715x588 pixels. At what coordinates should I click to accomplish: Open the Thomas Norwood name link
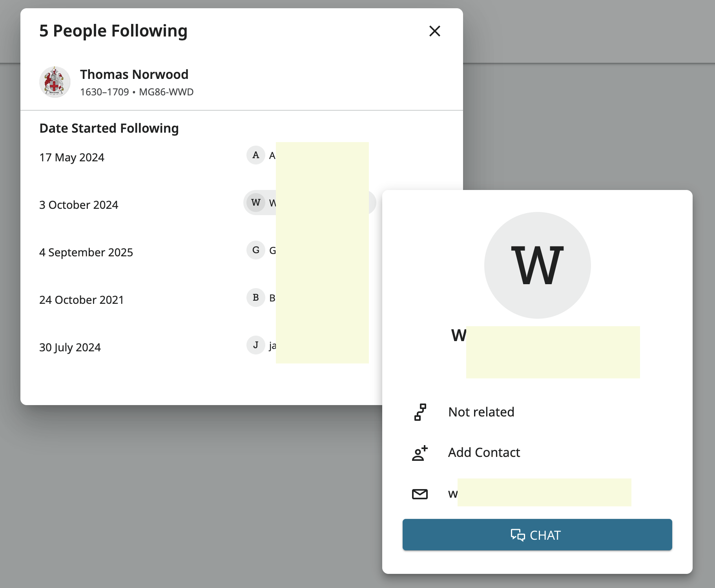[x=134, y=74]
